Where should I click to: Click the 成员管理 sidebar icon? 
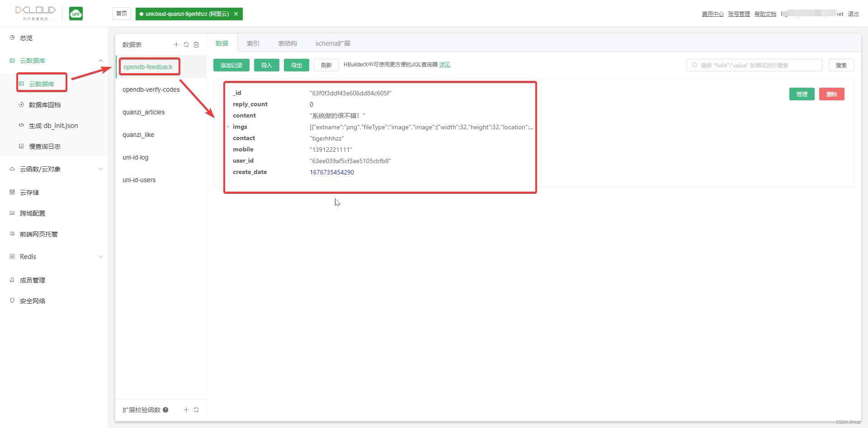point(12,280)
